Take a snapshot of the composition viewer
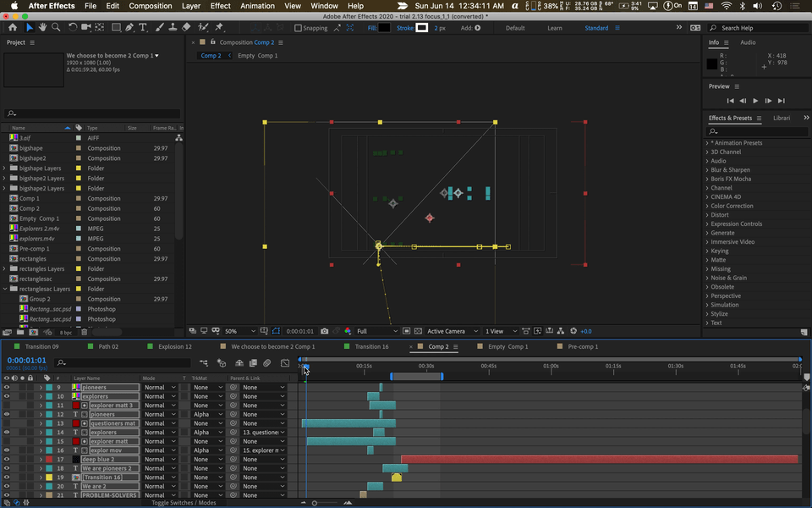Viewport: 812px width, 508px height. (x=324, y=331)
